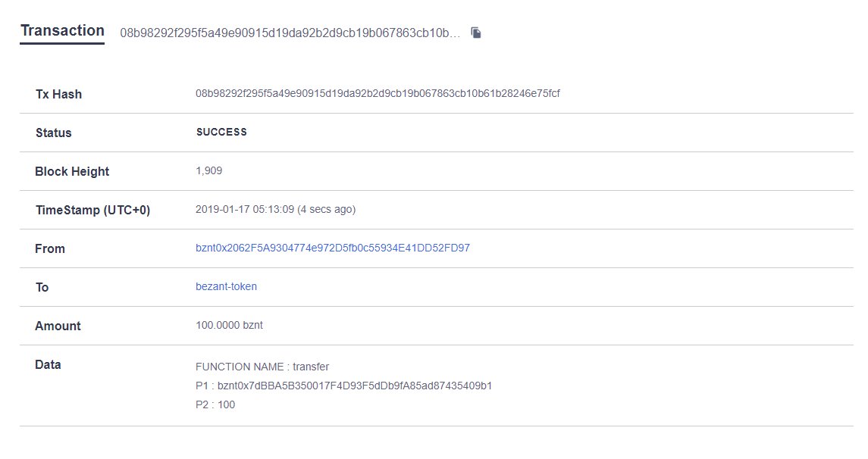Image resolution: width=868 pixels, height=459 pixels.
Task: Click the Status row label
Action: 54,133
